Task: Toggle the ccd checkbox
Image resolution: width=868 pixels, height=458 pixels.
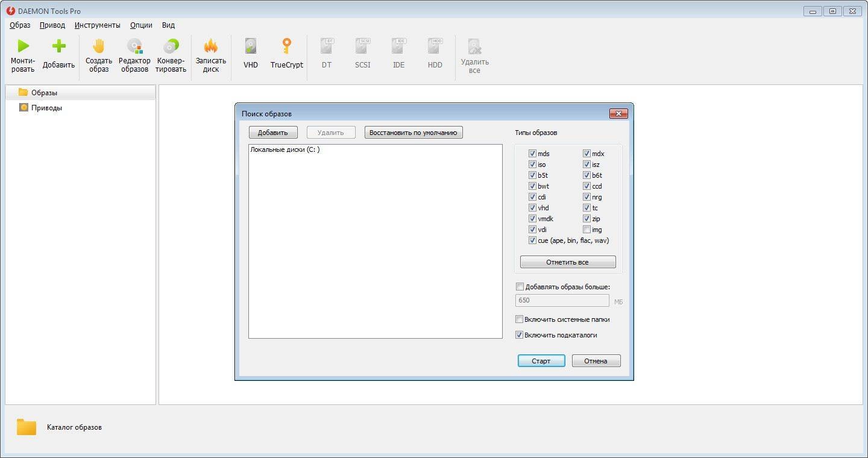Action: [587, 186]
